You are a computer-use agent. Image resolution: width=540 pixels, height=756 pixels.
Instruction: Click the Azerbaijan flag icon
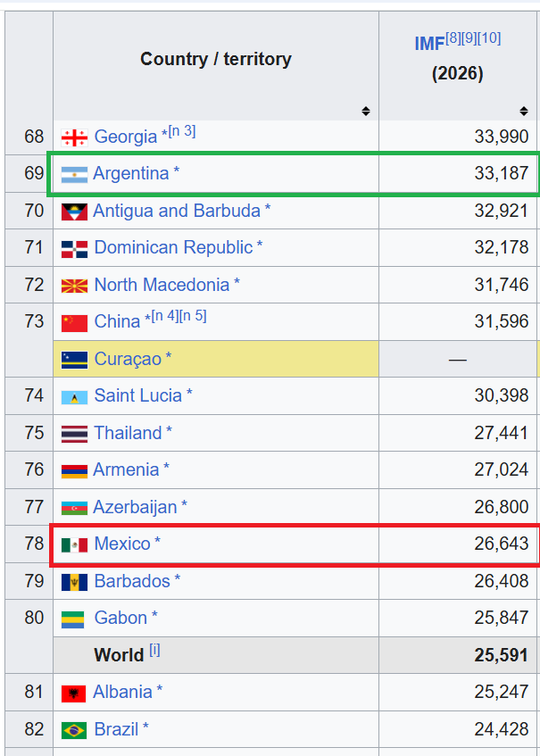pyautogui.click(x=74, y=508)
